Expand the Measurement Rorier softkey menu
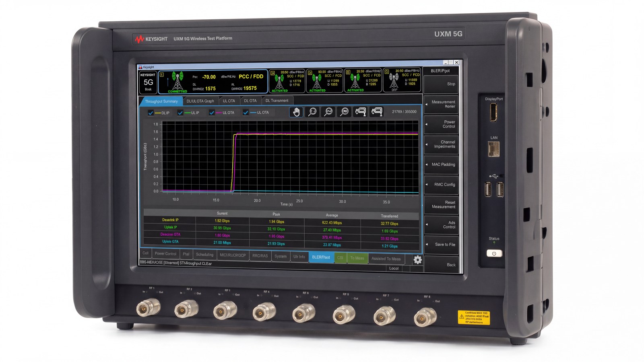The height and width of the screenshot is (362, 644). 441,104
